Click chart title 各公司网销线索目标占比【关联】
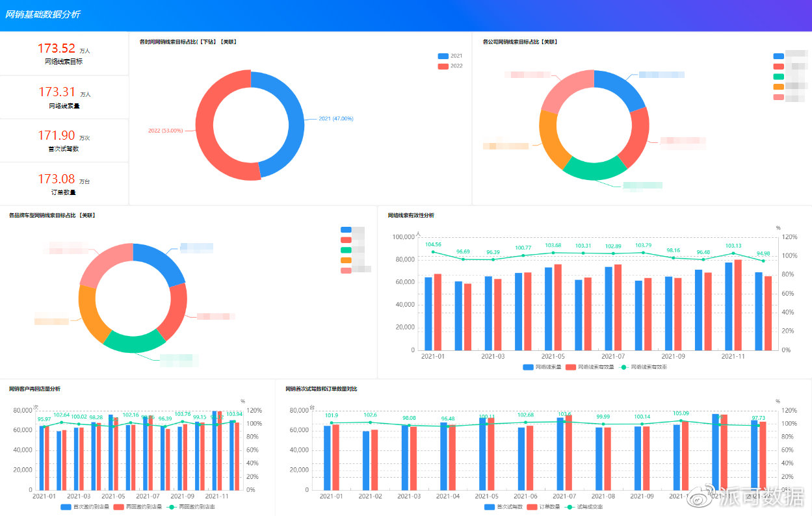Viewport: 812px width, 516px height. [x=519, y=42]
